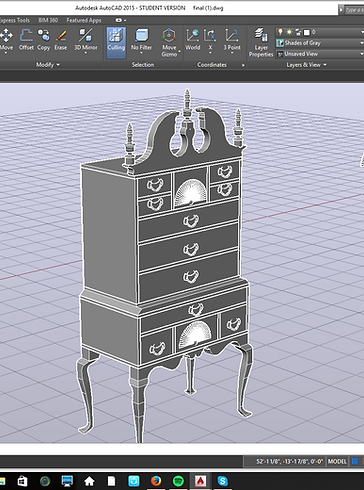Open Spotify from the taskbar

click(x=178, y=481)
